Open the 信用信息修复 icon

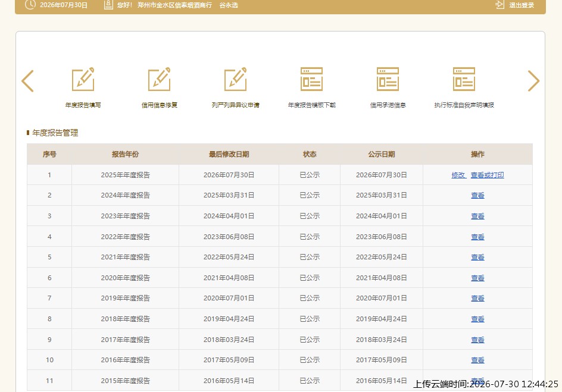click(x=159, y=80)
